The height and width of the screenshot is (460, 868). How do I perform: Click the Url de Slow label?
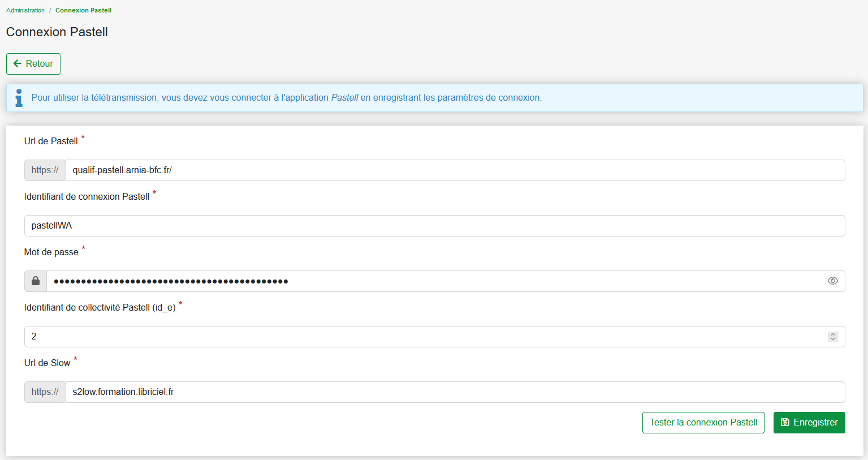point(47,363)
